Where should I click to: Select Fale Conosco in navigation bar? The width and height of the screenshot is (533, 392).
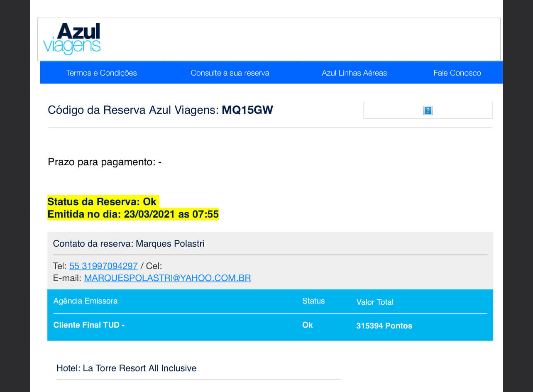pyautogui.click(x=457, y=73)
